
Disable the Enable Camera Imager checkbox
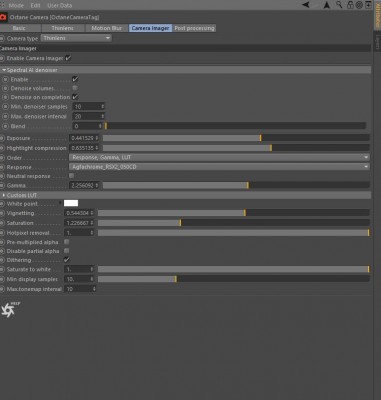[x=68, y=58]
